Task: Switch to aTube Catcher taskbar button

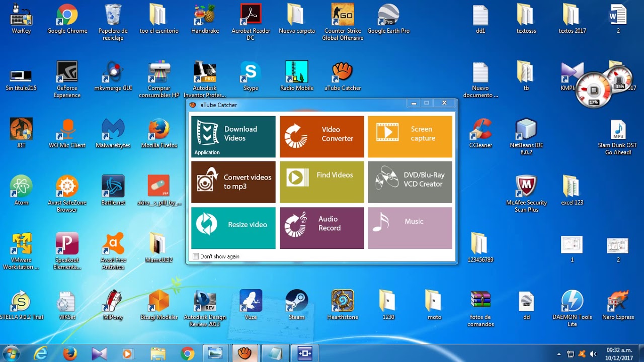Action: [245, 353]
